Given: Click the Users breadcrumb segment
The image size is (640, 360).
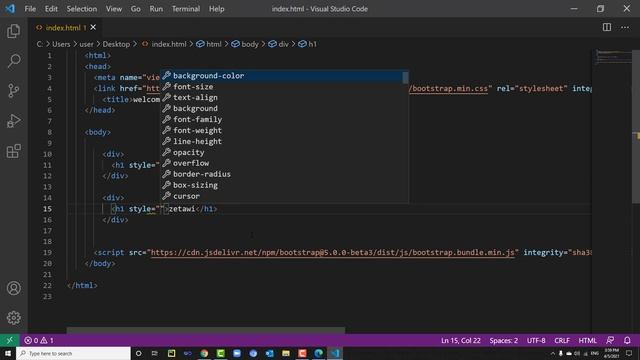Looking at the screenshot, I should coord(61,44).
